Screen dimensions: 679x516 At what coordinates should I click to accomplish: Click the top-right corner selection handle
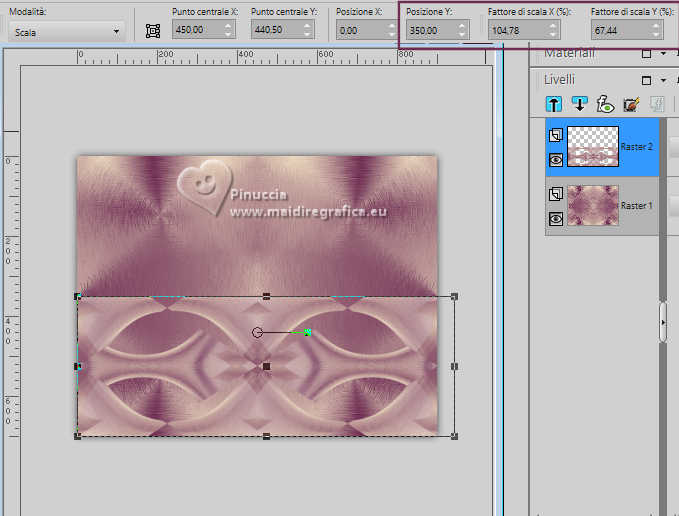(454, 297)
